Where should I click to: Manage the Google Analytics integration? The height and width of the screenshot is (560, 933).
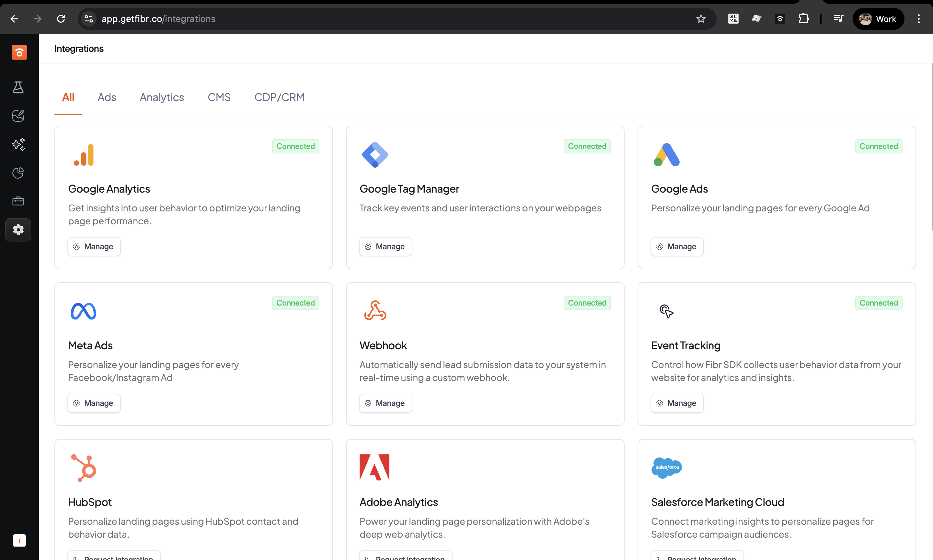[x=94, y=246]
